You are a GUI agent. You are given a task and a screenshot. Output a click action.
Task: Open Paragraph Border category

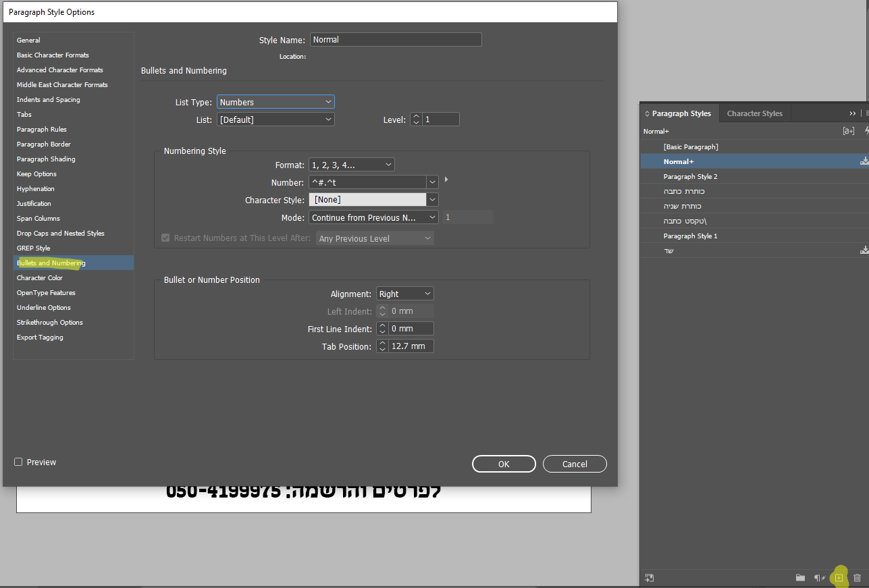tap(74, 144)
